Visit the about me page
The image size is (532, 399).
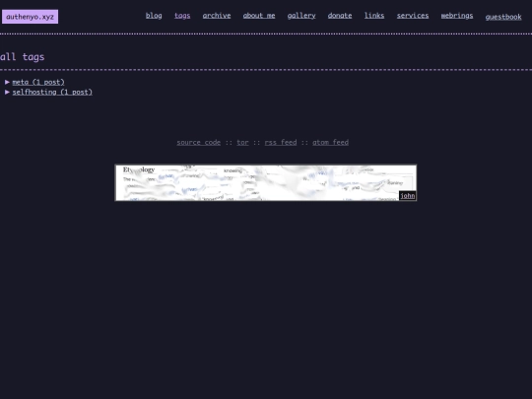point(259,16)
